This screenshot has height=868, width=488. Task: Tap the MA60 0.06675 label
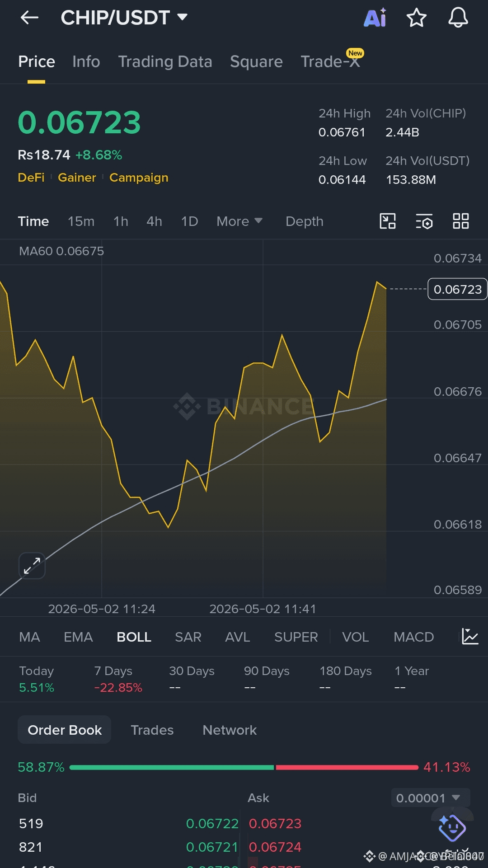[61, 251]
